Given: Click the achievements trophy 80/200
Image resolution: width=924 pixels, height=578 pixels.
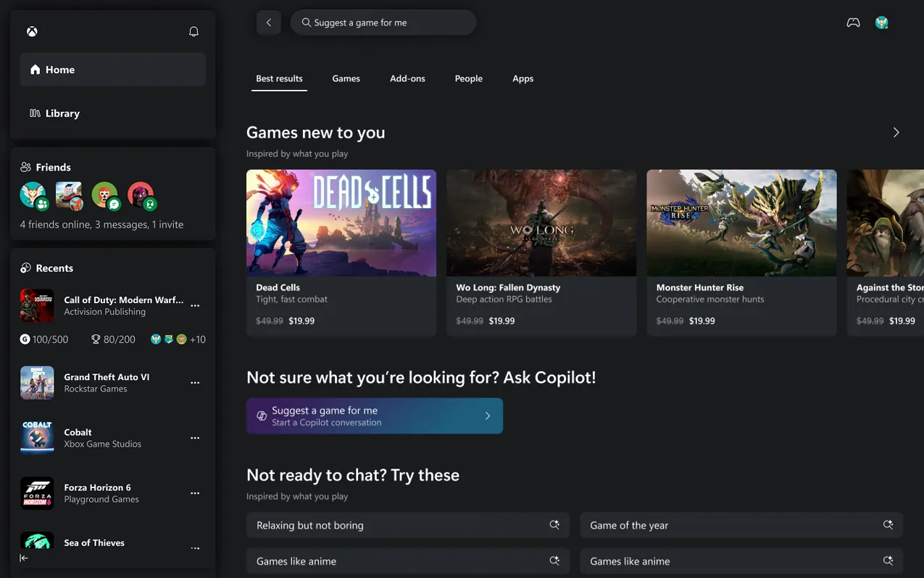Looking at the screenshot, I should pyautogui.click(x=113, y=339).
